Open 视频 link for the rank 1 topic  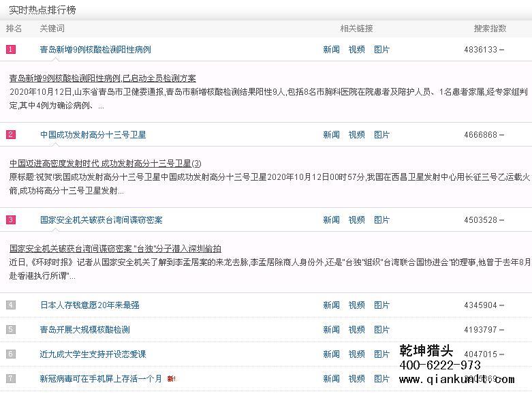click(356, 50)
